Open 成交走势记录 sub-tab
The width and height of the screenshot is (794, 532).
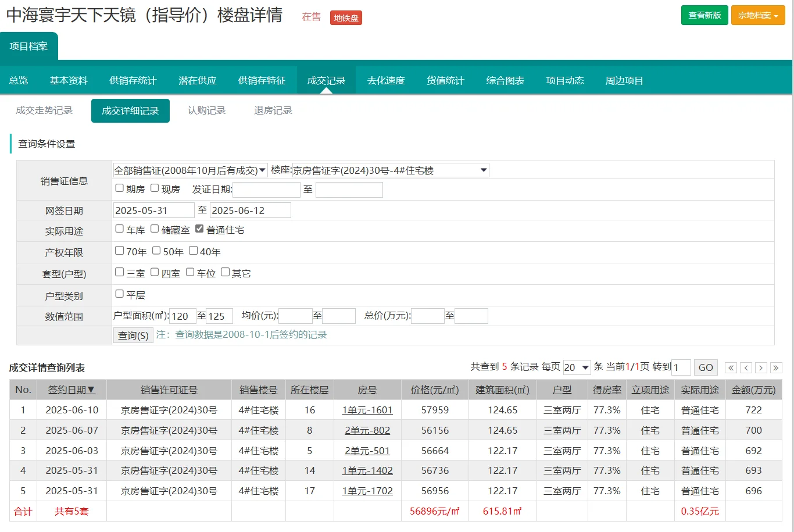44,110
